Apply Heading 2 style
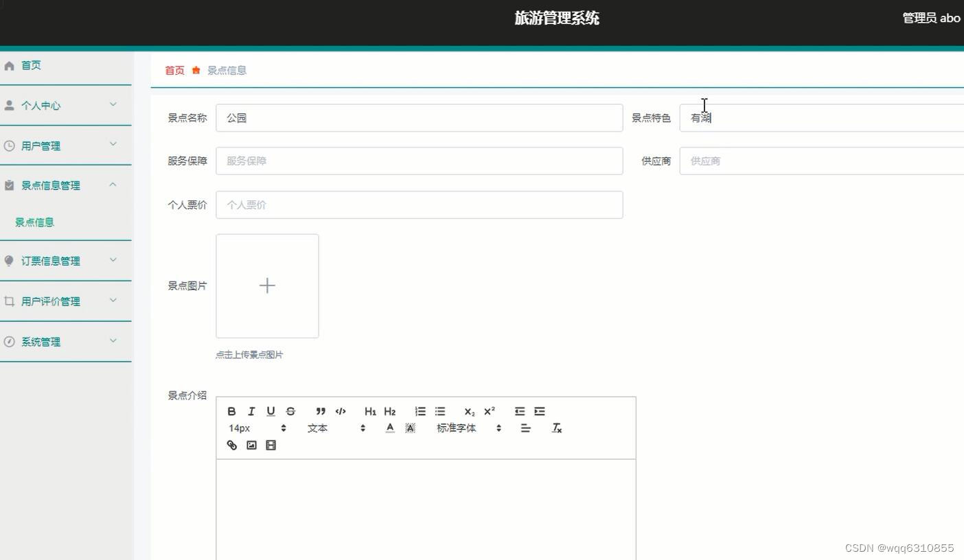The width and height of the screenshot is (964, 560). [390, 411]
